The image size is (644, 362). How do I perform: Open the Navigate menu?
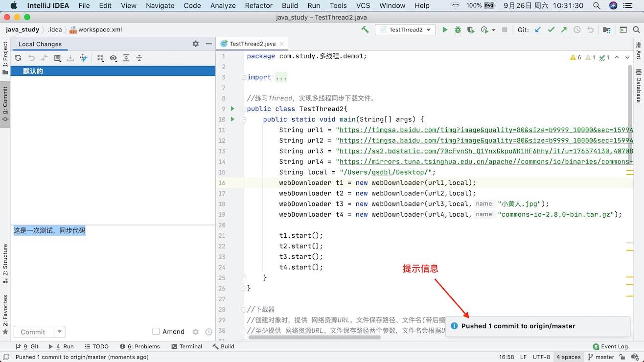click(x=160, y=6)
